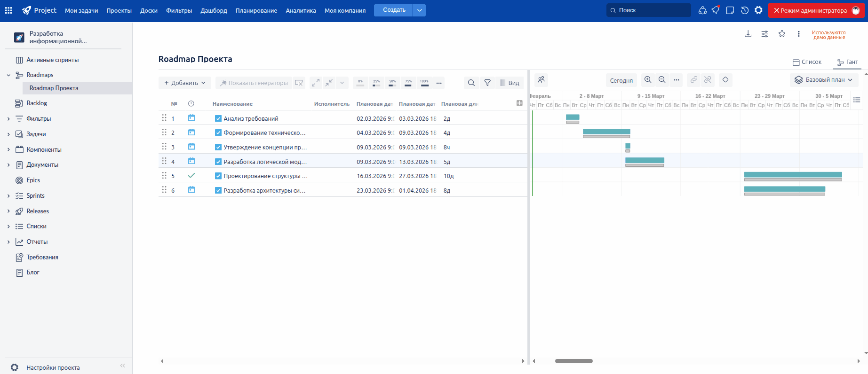
Task: Expand the 'Отчеты' section in sidebar
Action: [x=8, y=242]
